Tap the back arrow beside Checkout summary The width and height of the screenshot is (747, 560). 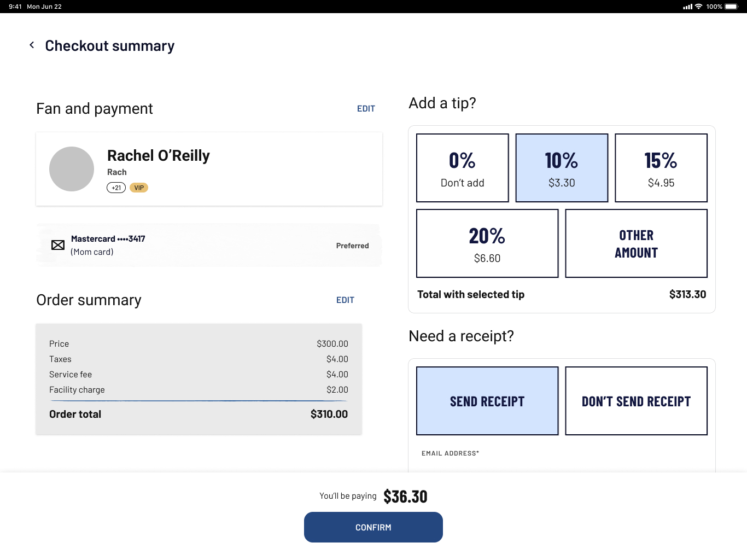(x=32, y=45)
